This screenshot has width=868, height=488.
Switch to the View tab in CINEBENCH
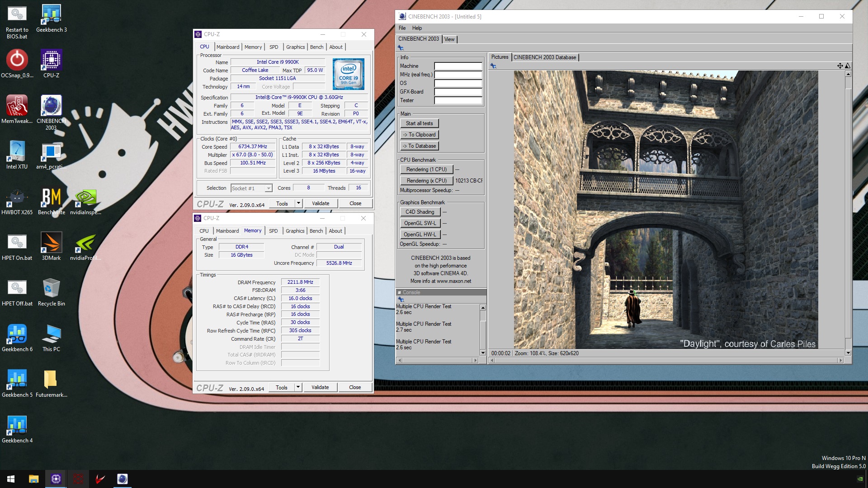449,39
